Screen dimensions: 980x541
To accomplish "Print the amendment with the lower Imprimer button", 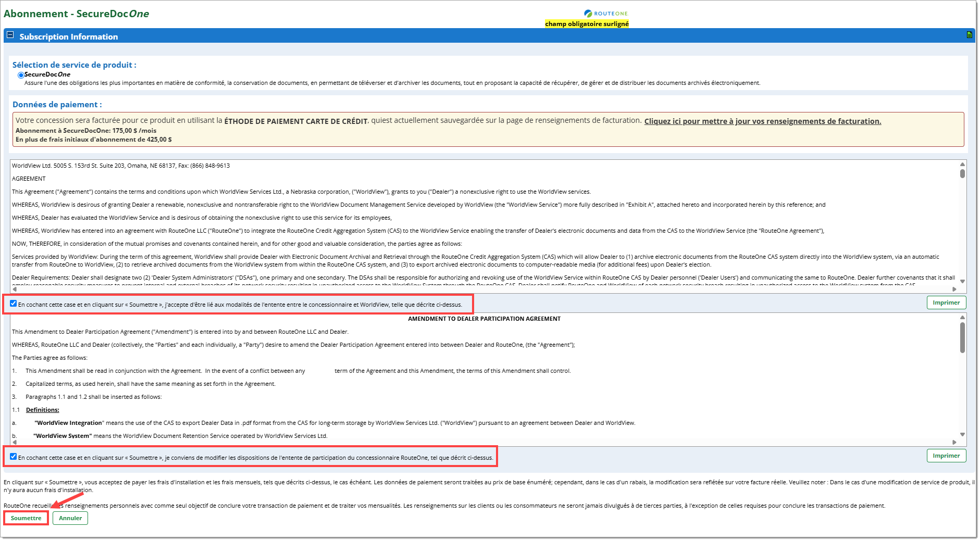I will pos(946,456).
